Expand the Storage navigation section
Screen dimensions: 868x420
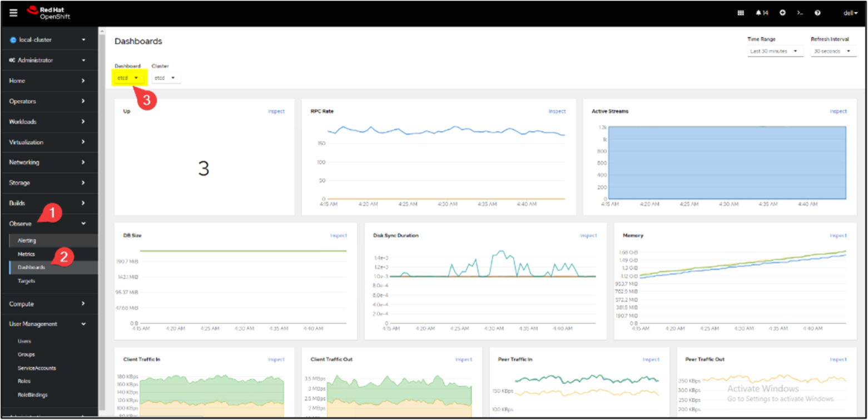click(x=49, y=182)
